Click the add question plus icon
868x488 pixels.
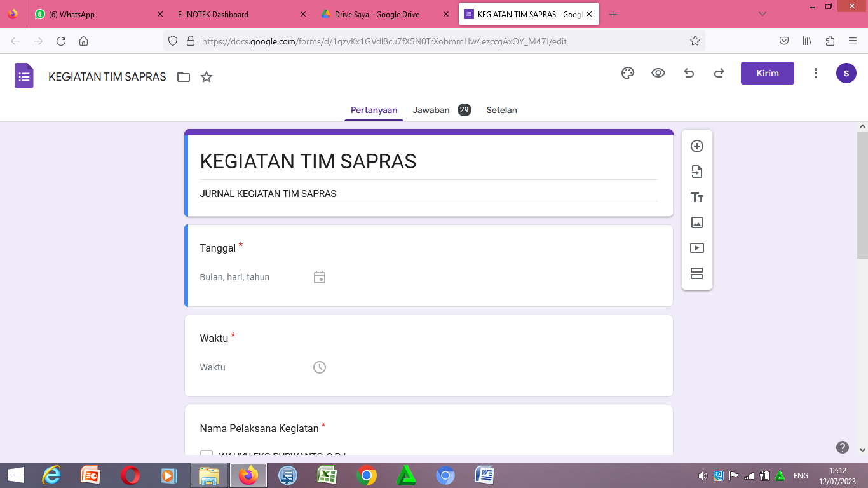(697, 146)
